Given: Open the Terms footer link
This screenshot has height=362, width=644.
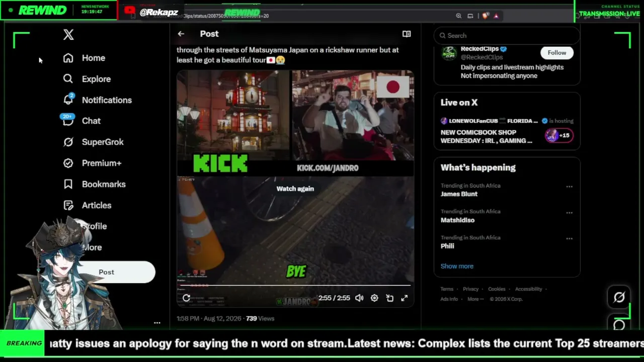Looking at the screenshot, I should point(447,289).
